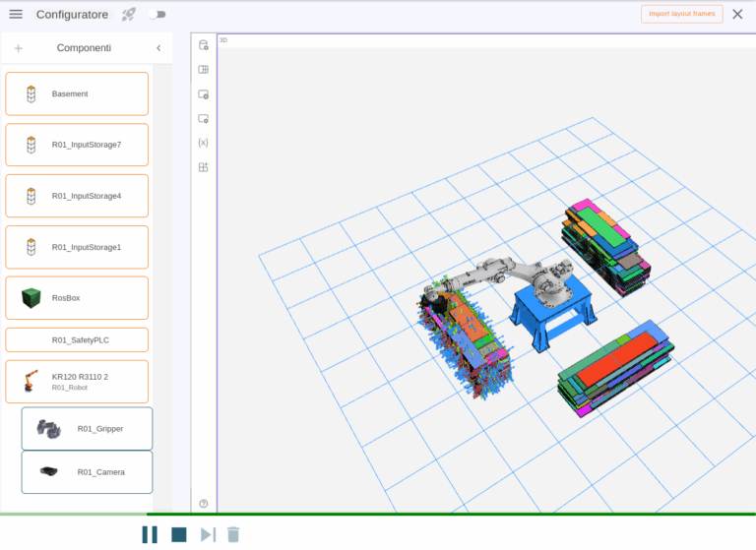Screen dimensions: 756x550
Task: Collapse the Componenti panel
Action: tap(158, 48)
